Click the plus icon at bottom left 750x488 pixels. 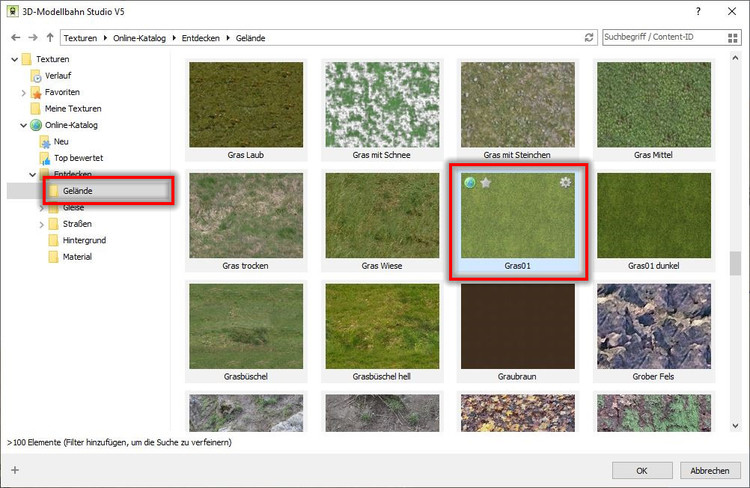click(x=14, y=470)
